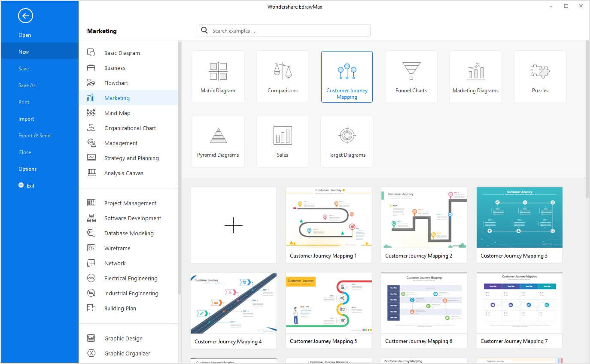
Task: Click the templates area vertical scrollbar
Action: [x=587, y=120]
